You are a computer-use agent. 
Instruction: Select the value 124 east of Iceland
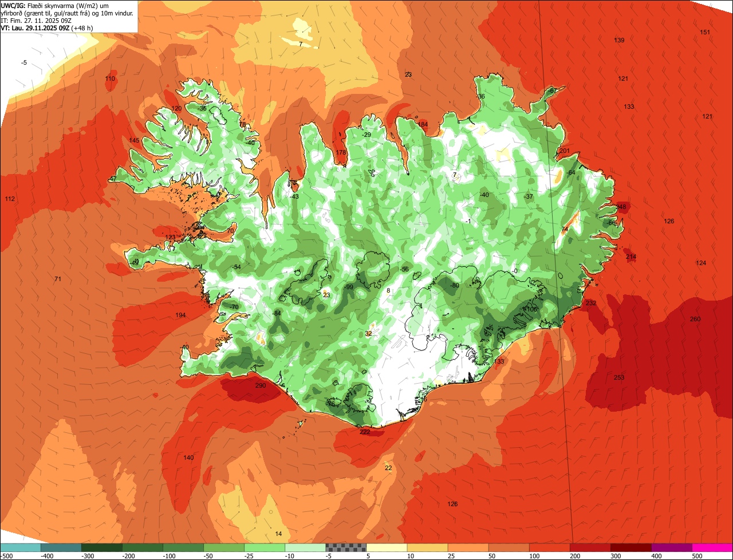click(x=701, y=263)
